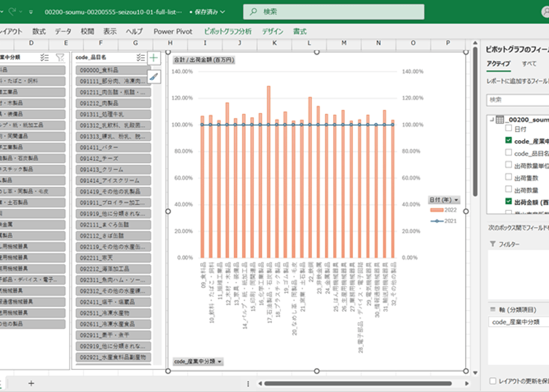The image size is (549, 392).
Task: Open the code_産業中分類 axis field button on chart
Action: tap(198, 362)
